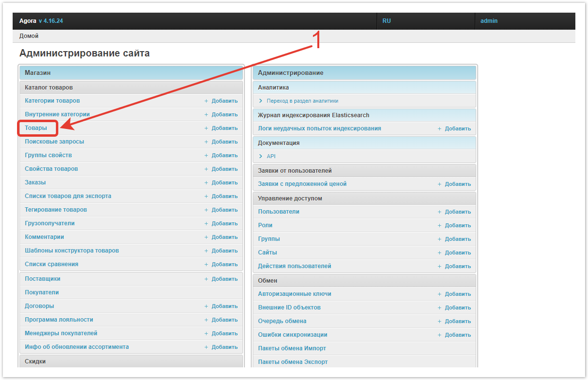Add a new entry to Заказы

pos(224,183)
